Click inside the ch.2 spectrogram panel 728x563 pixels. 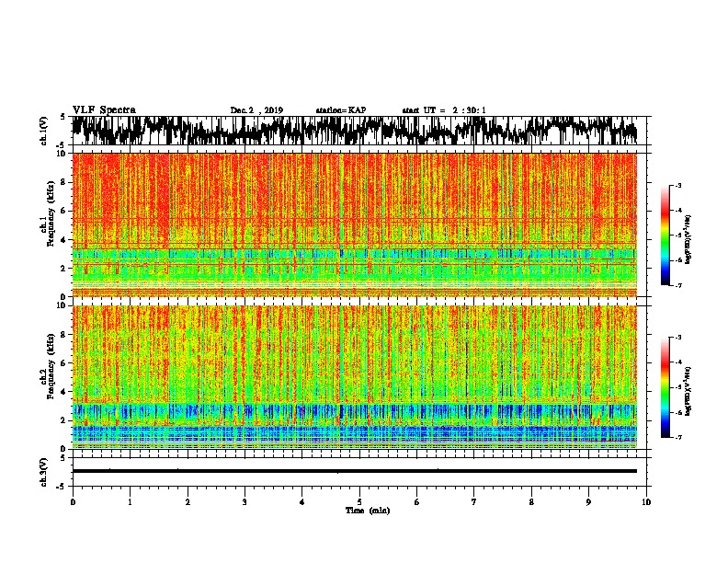[x=354, y=377]
